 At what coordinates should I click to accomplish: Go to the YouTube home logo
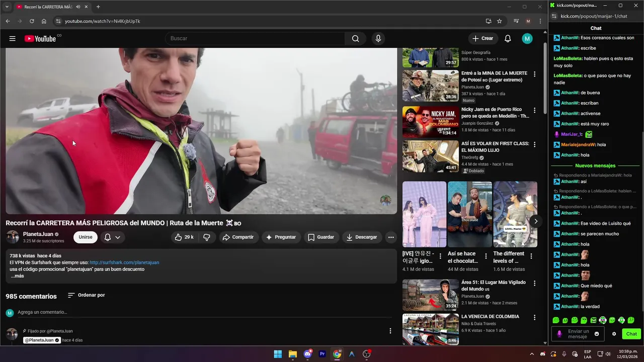pos(40,39)
